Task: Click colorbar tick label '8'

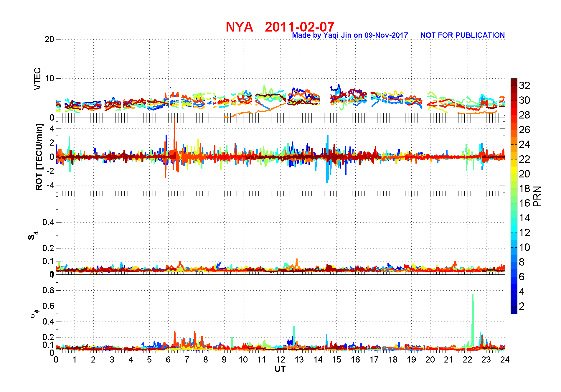Action: point(522,262)
